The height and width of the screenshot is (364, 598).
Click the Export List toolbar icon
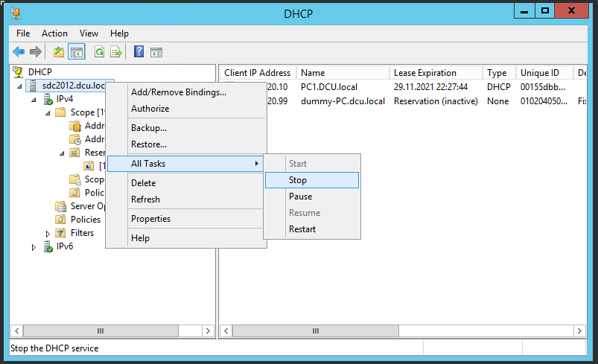pyautogui.click(x=116, y=51)
